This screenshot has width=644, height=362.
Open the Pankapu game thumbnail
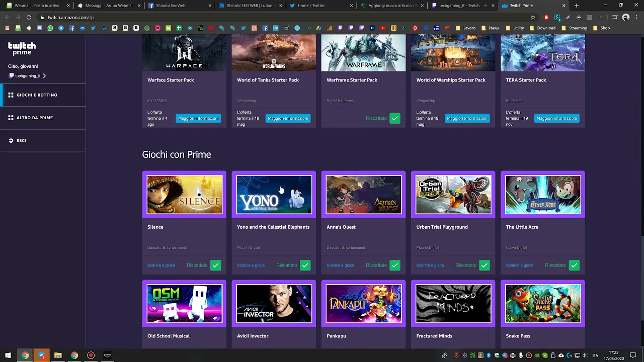pos(364,304)
